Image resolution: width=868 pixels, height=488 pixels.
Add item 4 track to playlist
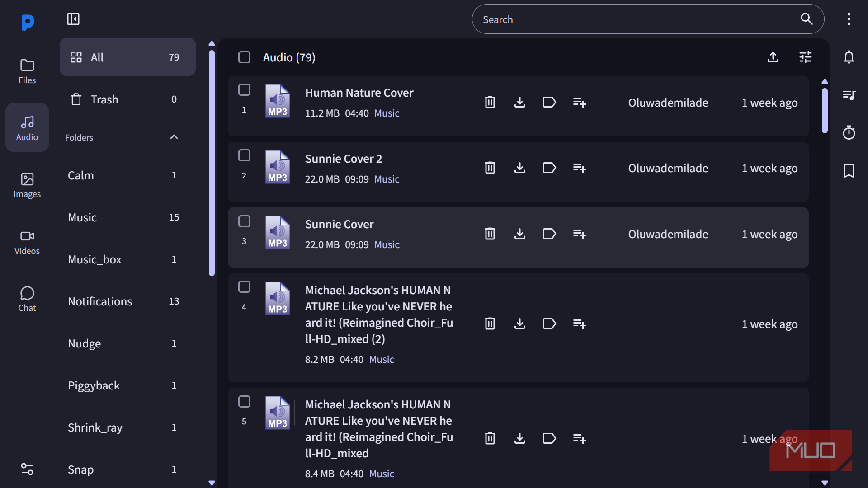pyautogui.click(x=580, y=324)
